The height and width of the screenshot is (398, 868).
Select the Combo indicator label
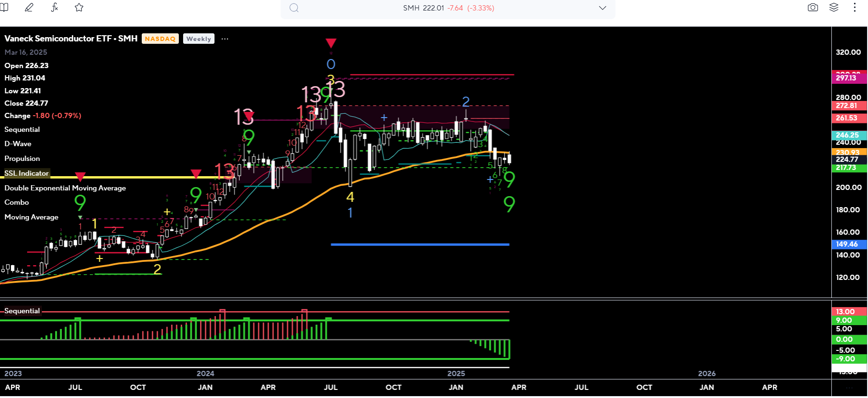[x=17, y=202]
